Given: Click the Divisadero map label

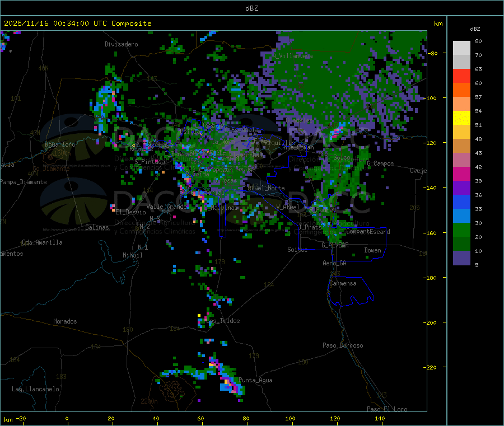Looking at the screenshot, I should (121, 44).
